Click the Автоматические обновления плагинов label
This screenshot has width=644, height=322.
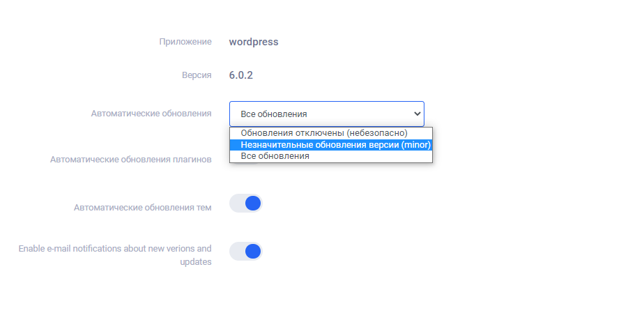pyautogui.click(x=131, y=160)
